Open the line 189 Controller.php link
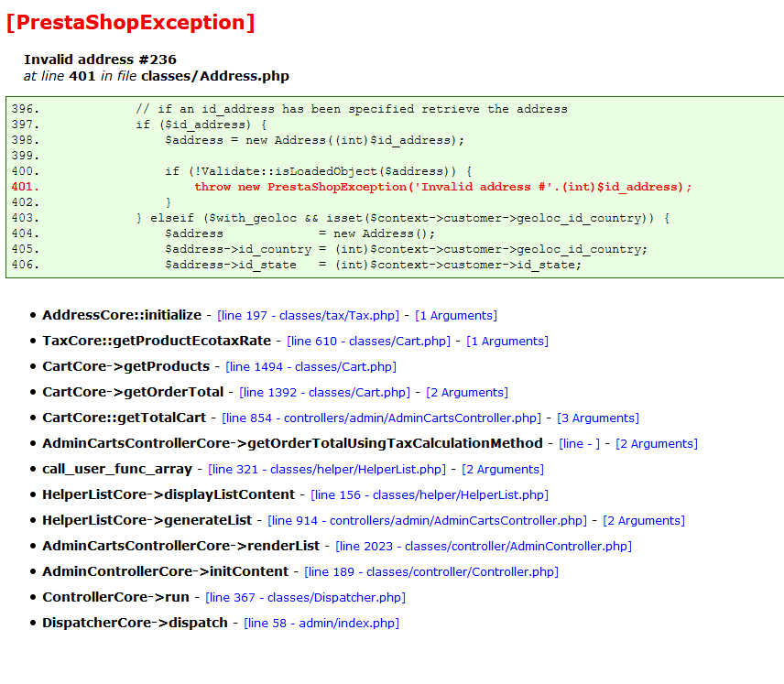784x684 pixels. pos(431,572)
